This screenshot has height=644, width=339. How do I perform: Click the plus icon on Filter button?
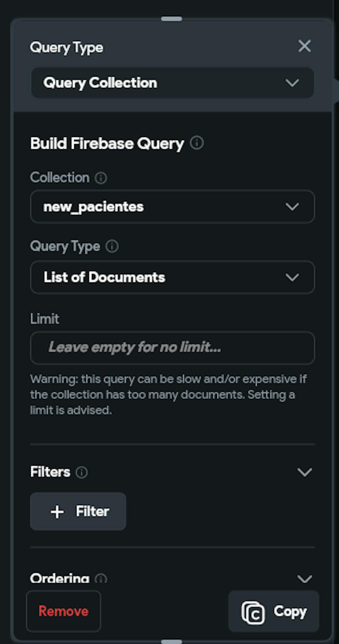click(x=57, y=512)
